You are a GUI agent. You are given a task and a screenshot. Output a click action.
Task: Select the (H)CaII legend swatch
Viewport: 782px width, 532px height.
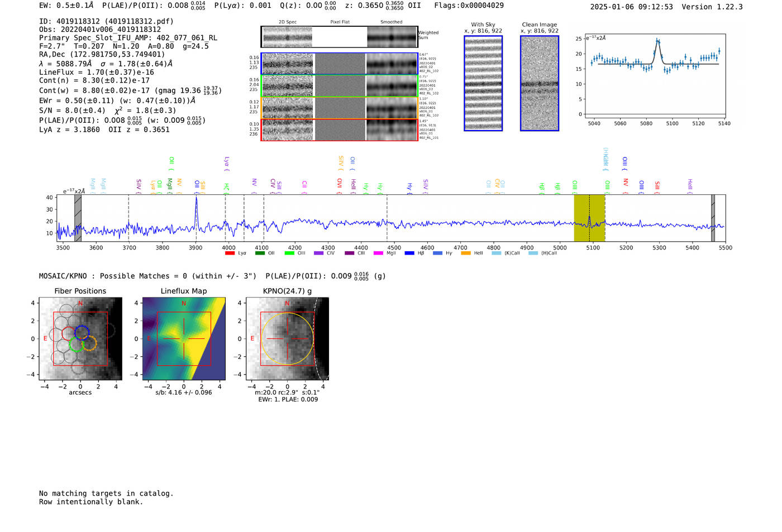click(533, 253)
